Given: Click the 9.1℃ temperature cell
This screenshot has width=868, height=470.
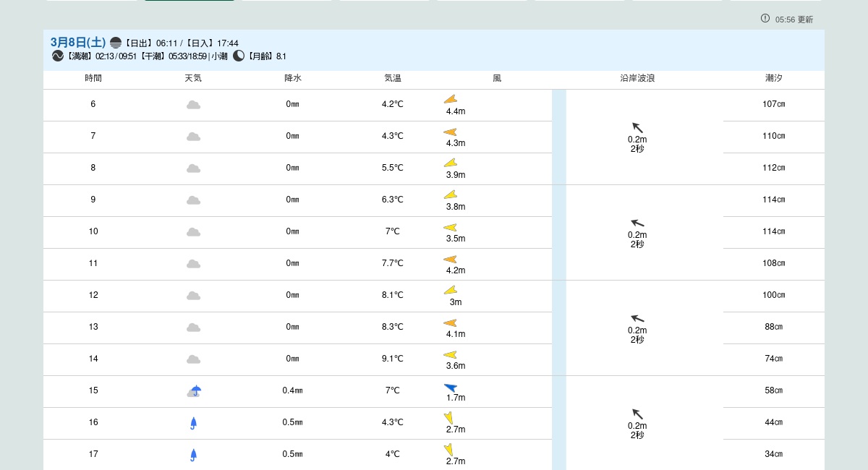Looking at the screenshot, I should click(392, 359).
